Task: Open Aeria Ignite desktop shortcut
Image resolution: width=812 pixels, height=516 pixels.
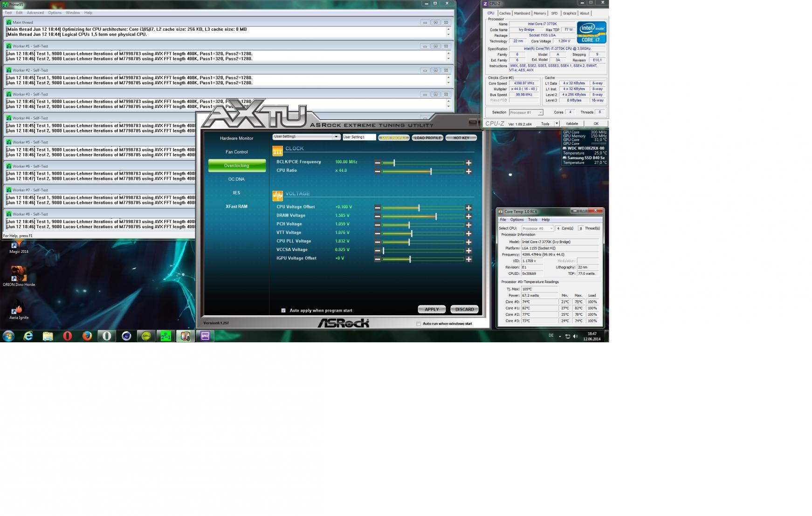Action: pos(19,310)
